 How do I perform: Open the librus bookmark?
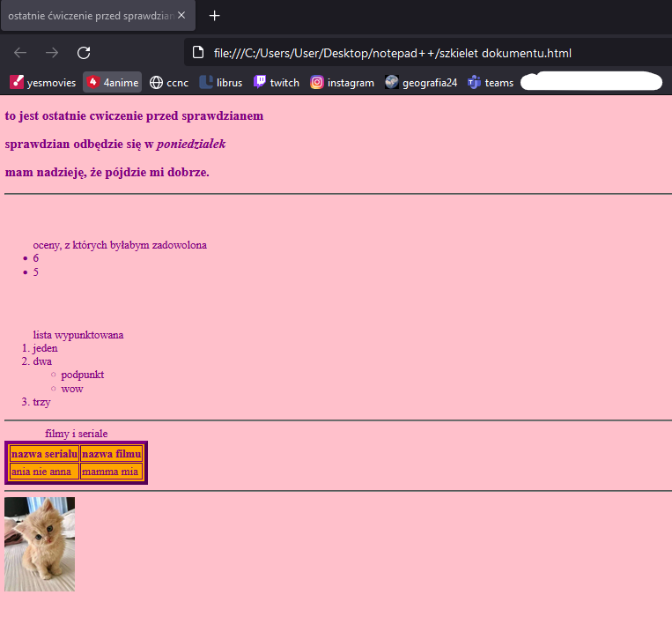(x=221, y=82)
